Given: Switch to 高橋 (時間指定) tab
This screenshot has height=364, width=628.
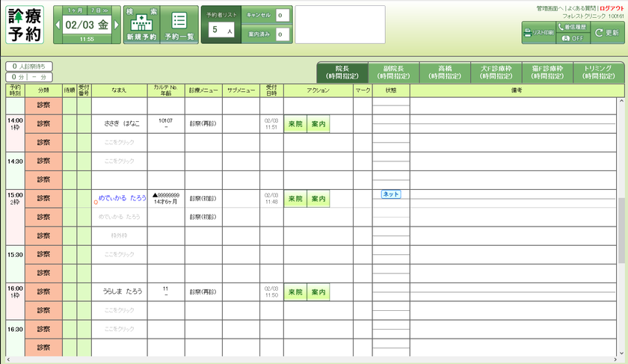Looking at the screenshot, I should [445, 73].
